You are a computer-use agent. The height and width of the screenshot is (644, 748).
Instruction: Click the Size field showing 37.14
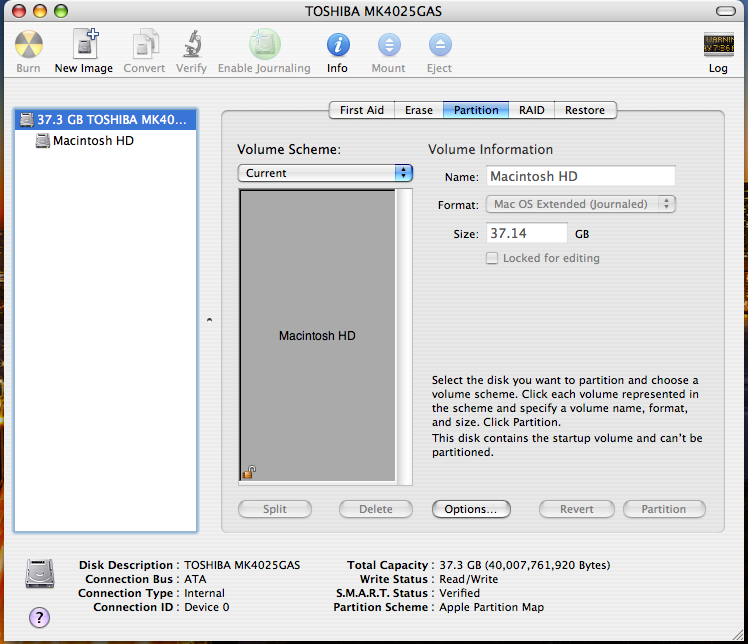[527, 233]
